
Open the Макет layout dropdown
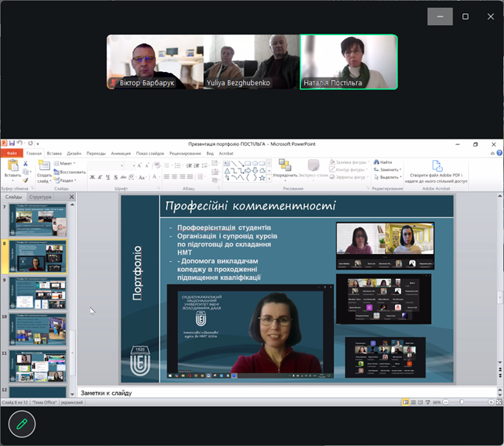pos(64,163)
